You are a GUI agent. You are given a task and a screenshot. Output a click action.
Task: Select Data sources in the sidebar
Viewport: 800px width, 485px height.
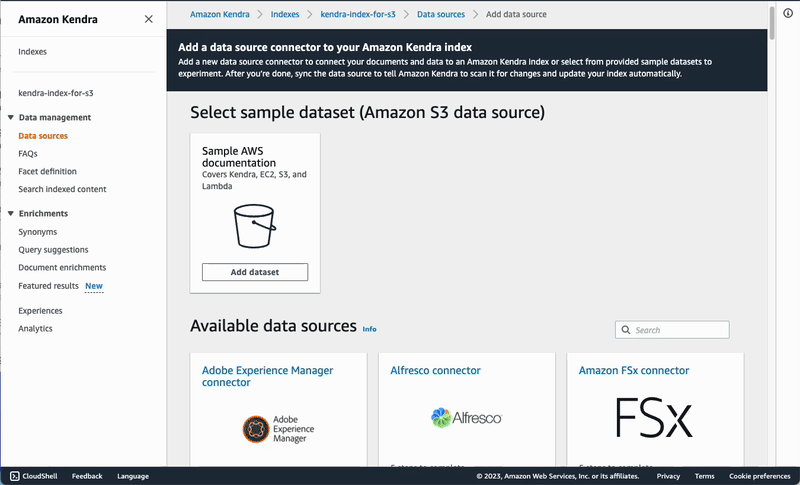(x=43, y=136)
